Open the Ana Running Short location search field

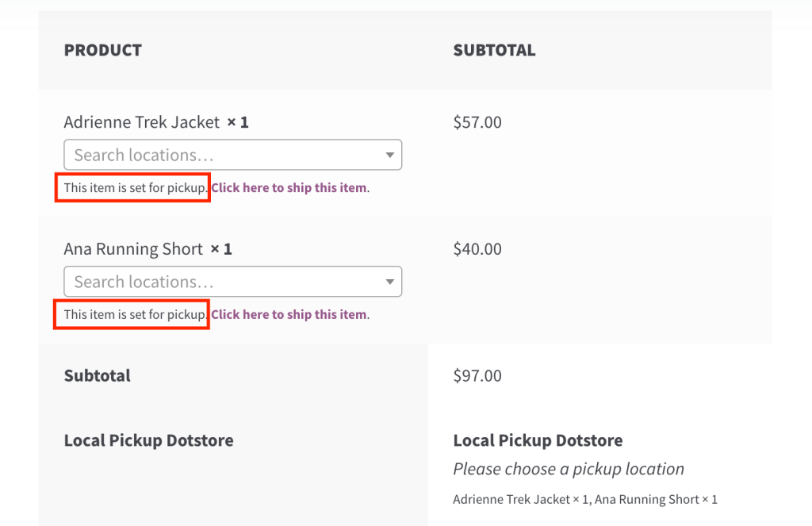click(x=222, y=282)
